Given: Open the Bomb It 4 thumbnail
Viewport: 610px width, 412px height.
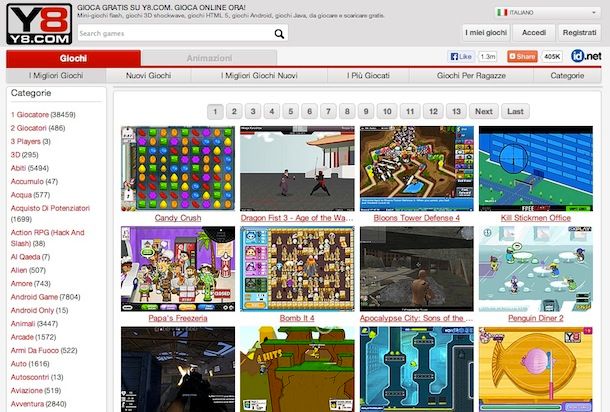Looking at the screenshot, I should tap(297, 269).
